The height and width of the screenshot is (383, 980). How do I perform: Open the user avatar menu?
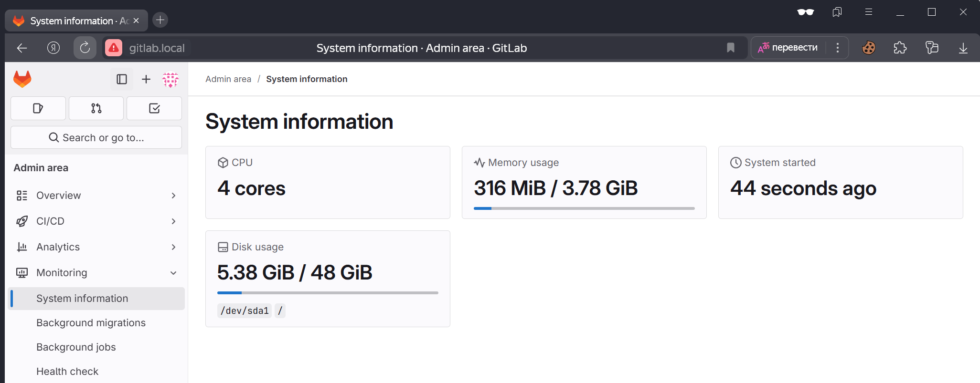coord(170,79)
